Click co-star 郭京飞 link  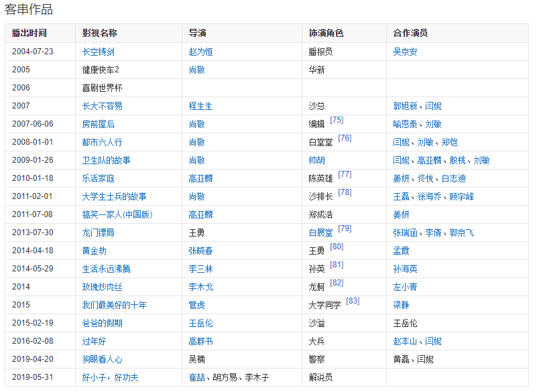(x=461, y=233)
